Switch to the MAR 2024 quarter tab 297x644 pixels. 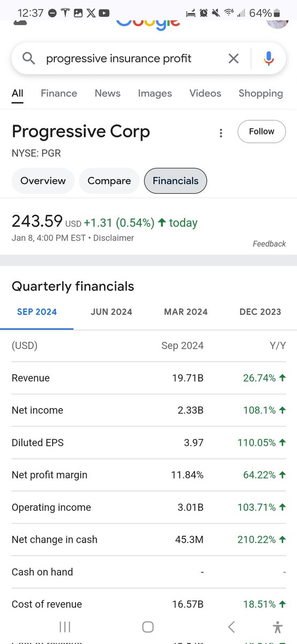point(185,312)
